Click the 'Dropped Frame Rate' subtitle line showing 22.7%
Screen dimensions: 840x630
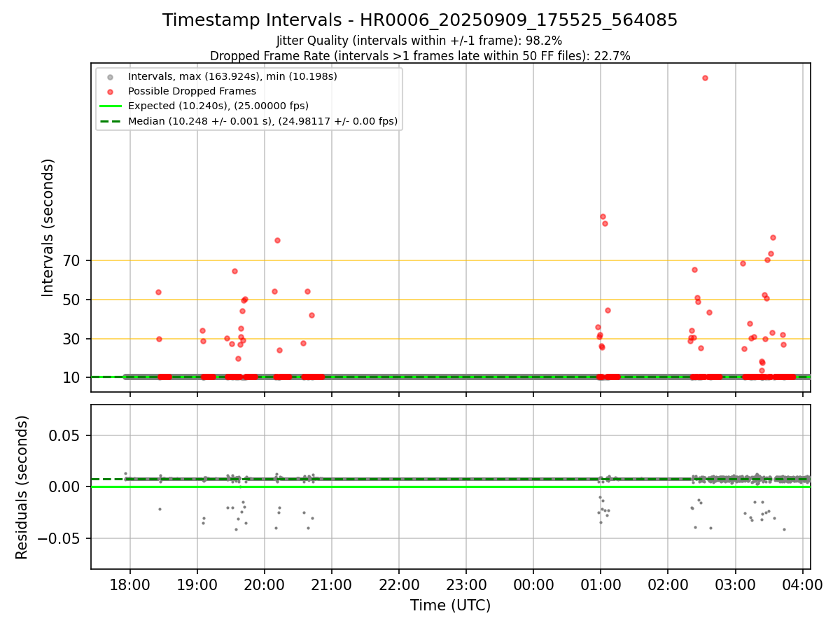420,56
